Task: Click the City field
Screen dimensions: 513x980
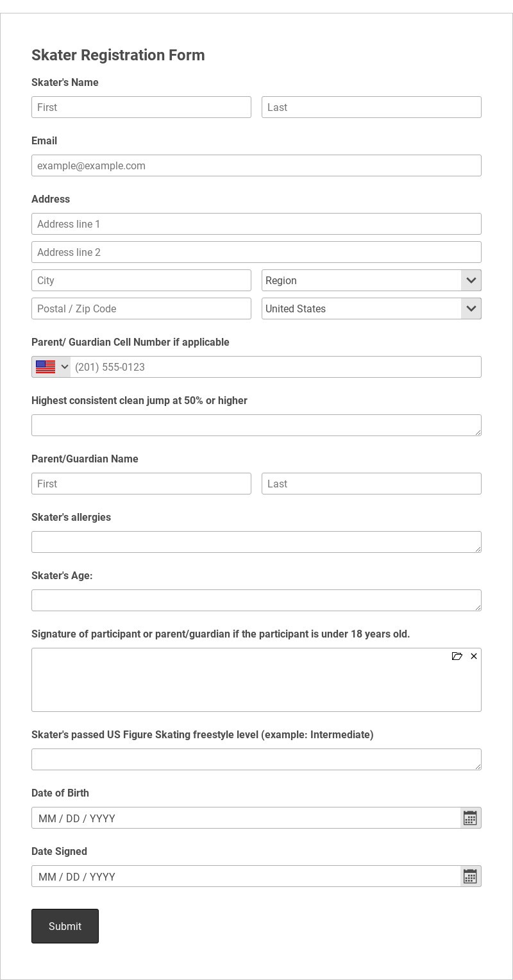Action: coord(141,280)
